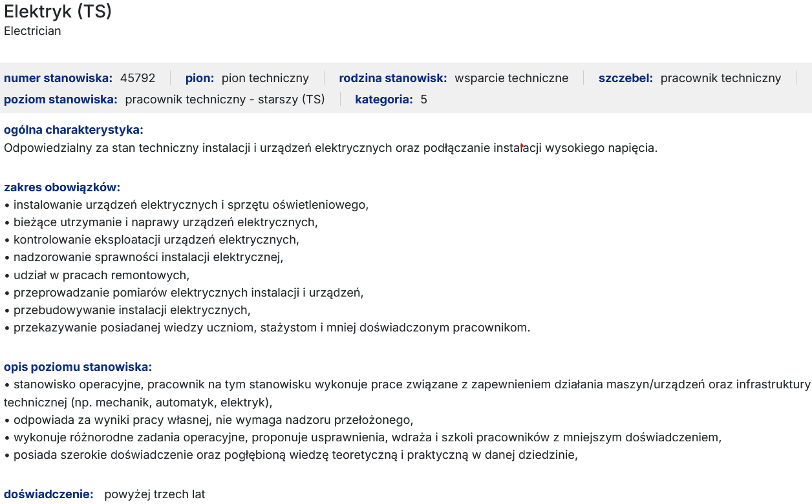The height and width of the screenshot is (504, 812).
Task: Click the ogólna charakterystyka heading
Action: click(74, 130)
